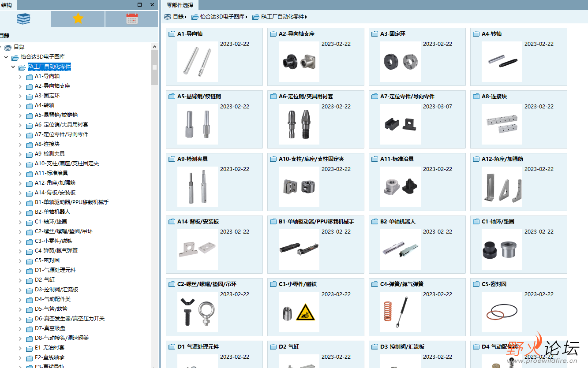Select the A7-定位零件/导向零件 product thumbnail
588x368 pixels.
401,124
